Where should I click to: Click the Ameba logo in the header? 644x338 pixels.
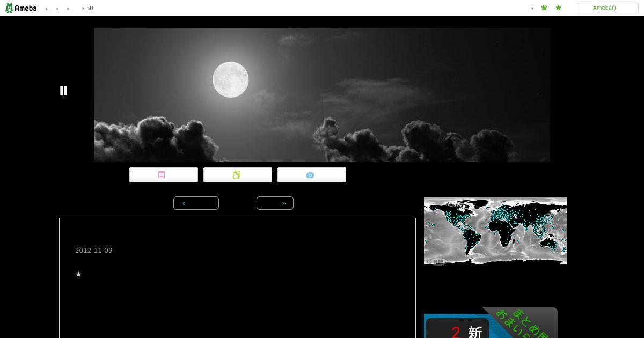click(x=21, y=8)
